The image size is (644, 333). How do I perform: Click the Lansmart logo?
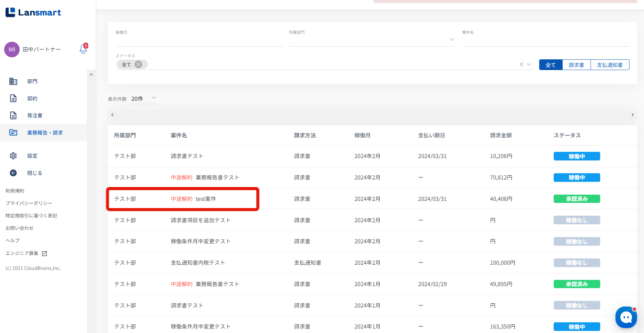33,12
